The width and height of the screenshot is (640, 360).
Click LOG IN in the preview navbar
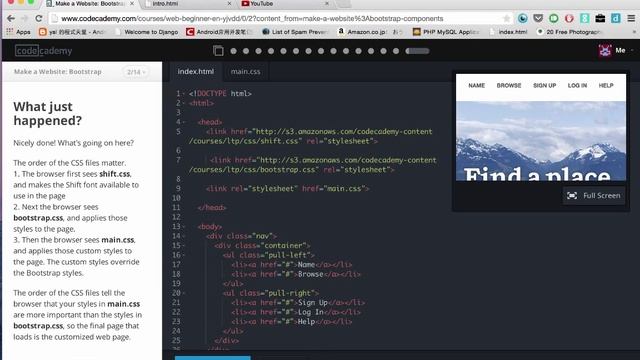(x=577, y=85)
